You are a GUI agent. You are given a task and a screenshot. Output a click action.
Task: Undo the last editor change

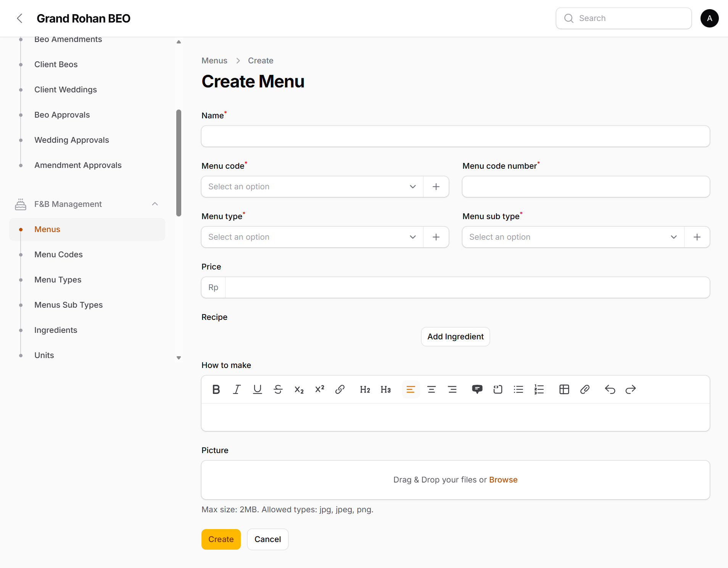[x=610, y=389]
